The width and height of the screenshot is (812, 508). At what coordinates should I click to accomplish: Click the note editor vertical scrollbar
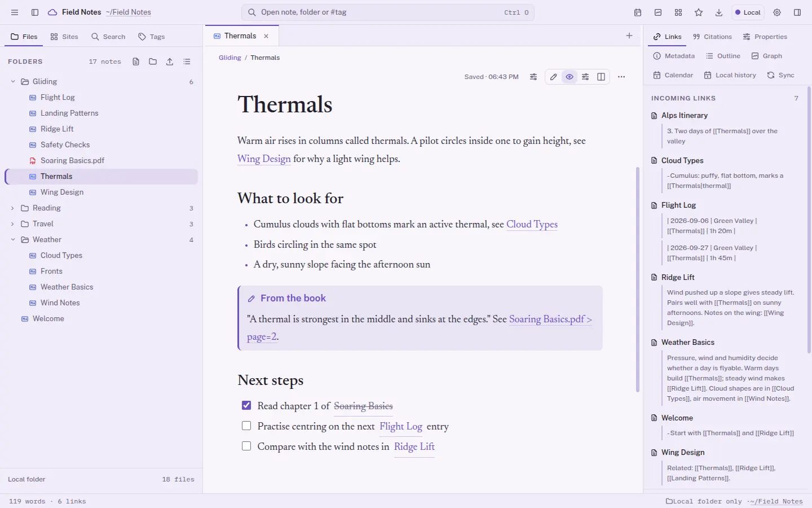[638, 279]
